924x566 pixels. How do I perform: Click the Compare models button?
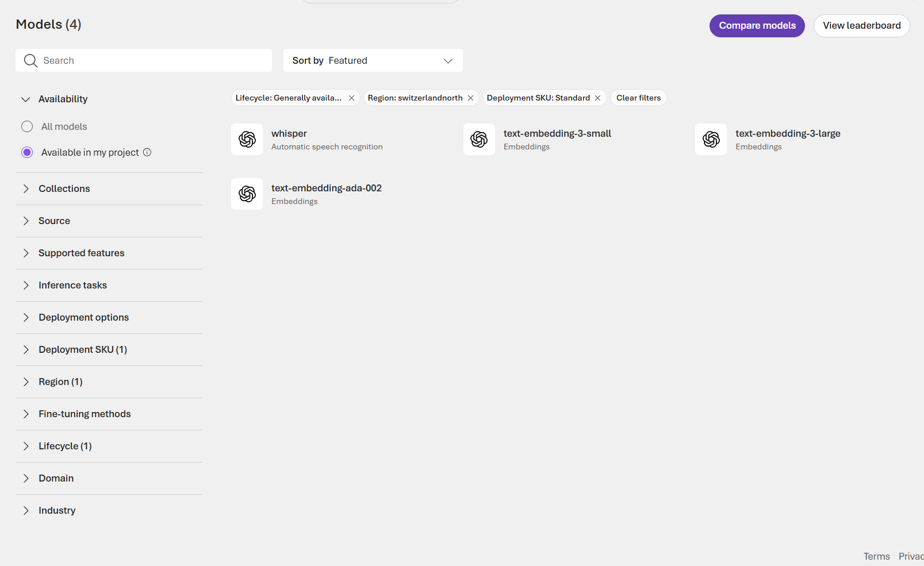[757, 26]
